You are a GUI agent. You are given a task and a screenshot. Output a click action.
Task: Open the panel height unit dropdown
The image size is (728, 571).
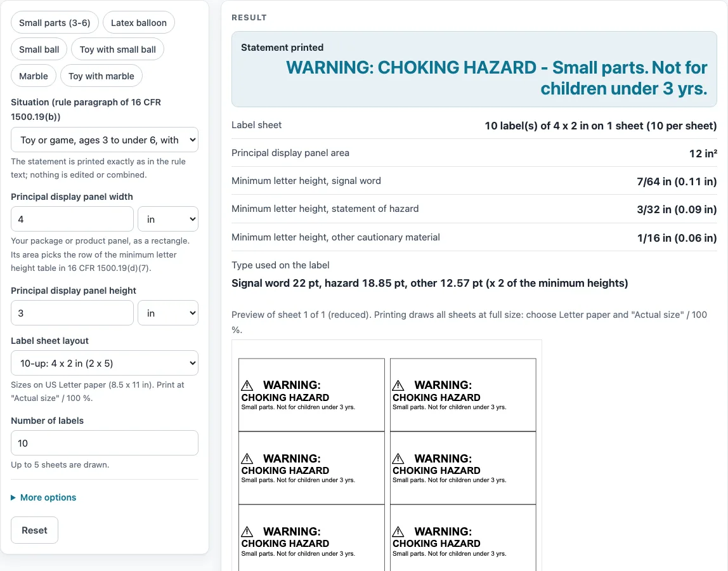coord(168,313)
